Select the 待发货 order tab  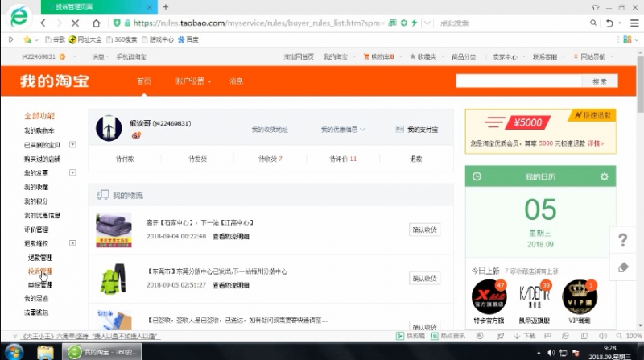tap(197, 159)
